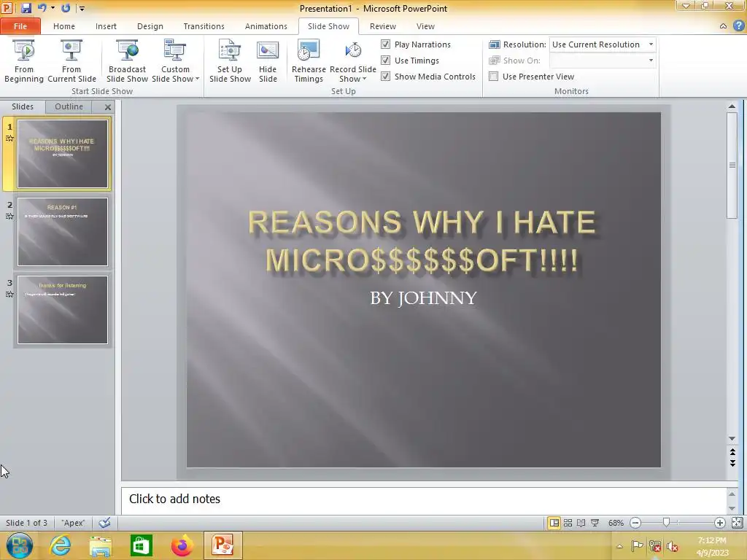Click animation star icon beside slide 2
Image resolution: width=747 pixels, height=560 pixels.
(x=9, y=216)
